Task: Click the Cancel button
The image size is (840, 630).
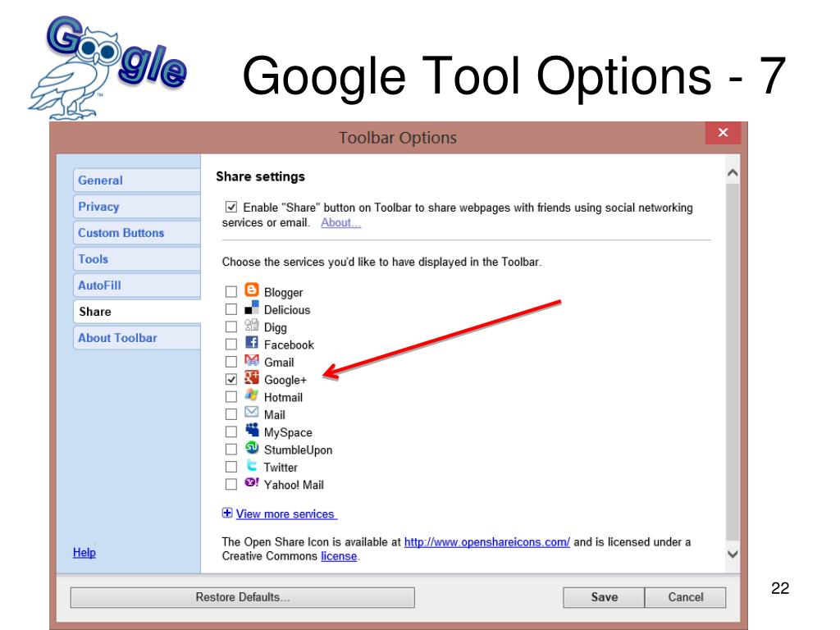Action: pos(686,597)
